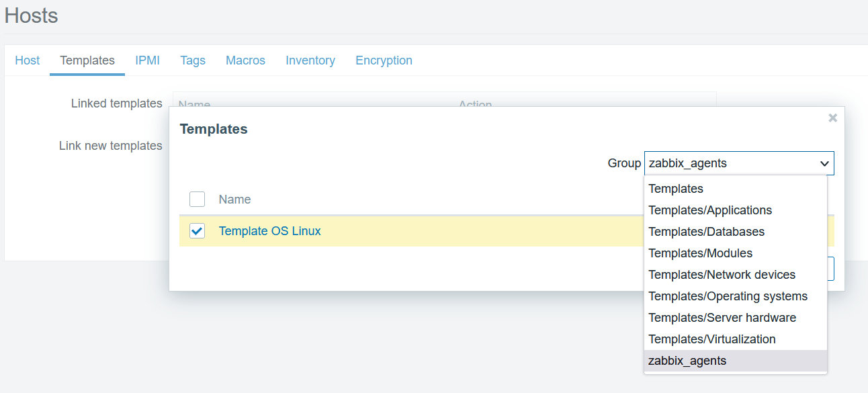This screenshot has width=868, height=393.
Task: Uncheck the Template OS Linux checkbox
Action: coord(197,230)
